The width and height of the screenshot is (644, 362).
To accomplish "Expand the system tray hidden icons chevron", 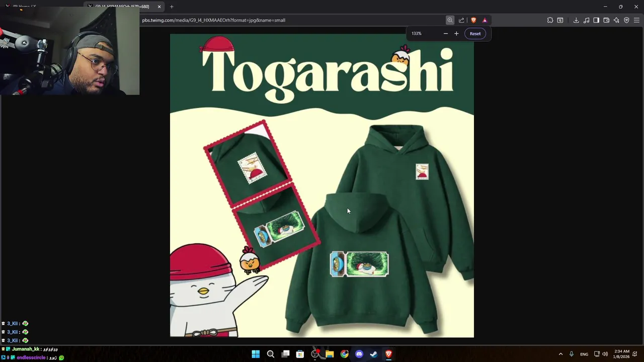I will [x=560, y=354].
